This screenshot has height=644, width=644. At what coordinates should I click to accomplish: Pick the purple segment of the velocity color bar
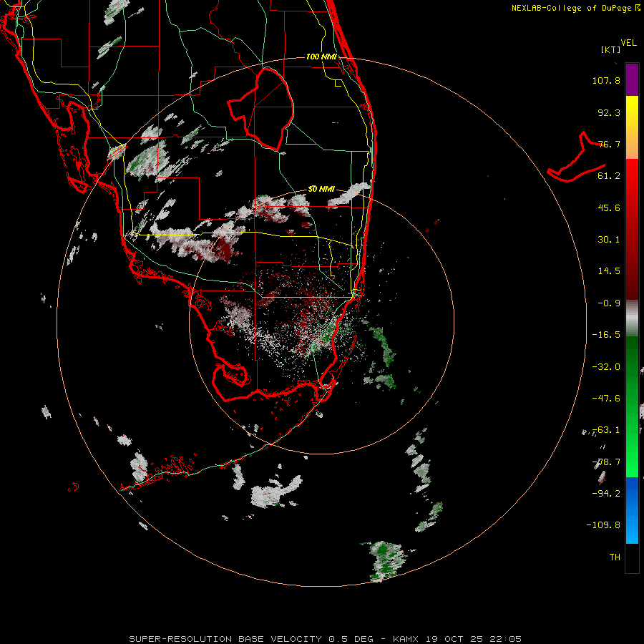632,79
